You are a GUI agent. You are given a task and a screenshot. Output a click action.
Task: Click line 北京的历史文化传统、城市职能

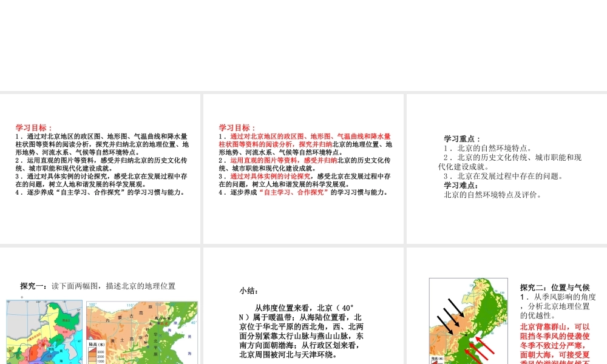[x=510, y=162]
